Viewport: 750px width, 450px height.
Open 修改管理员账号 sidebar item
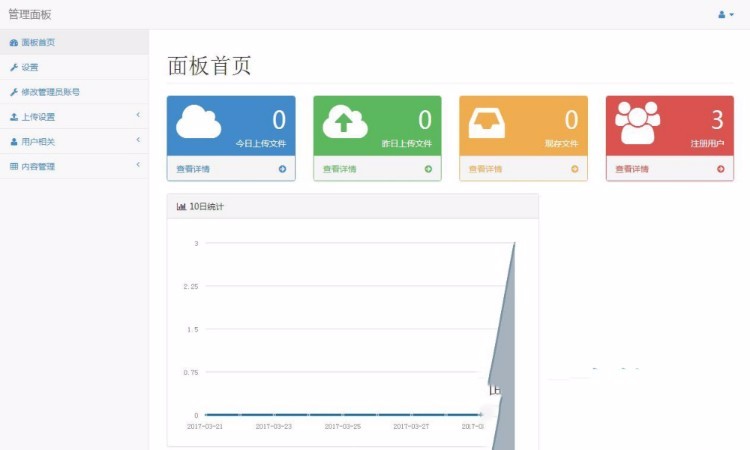(74, 92)
